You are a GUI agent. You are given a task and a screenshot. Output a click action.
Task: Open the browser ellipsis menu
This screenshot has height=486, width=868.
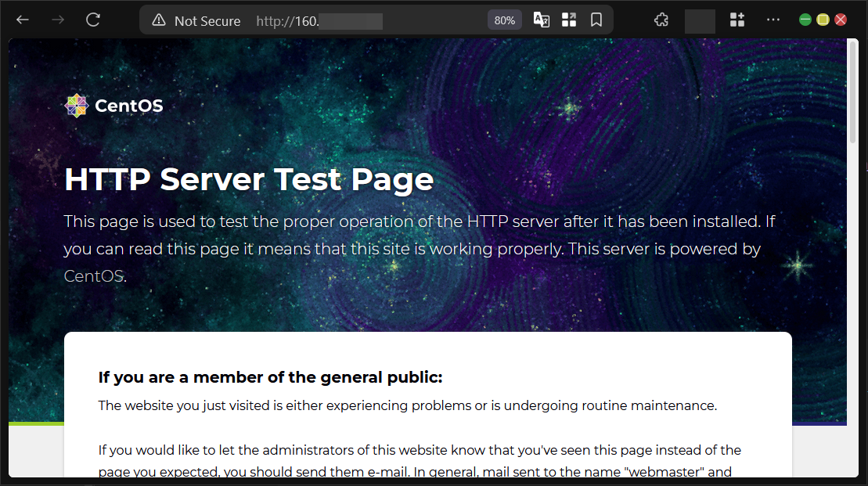773,20
